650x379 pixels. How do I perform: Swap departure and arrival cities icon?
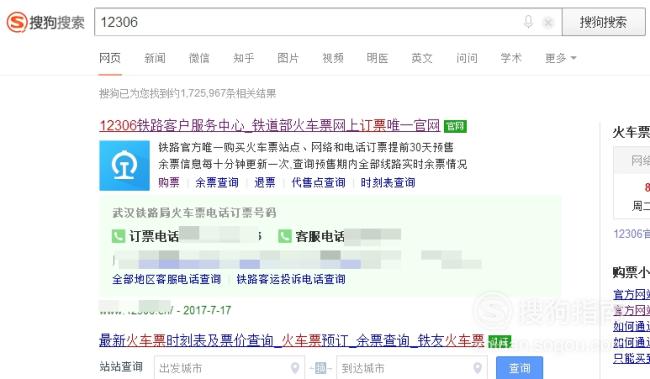pos(321,368)
